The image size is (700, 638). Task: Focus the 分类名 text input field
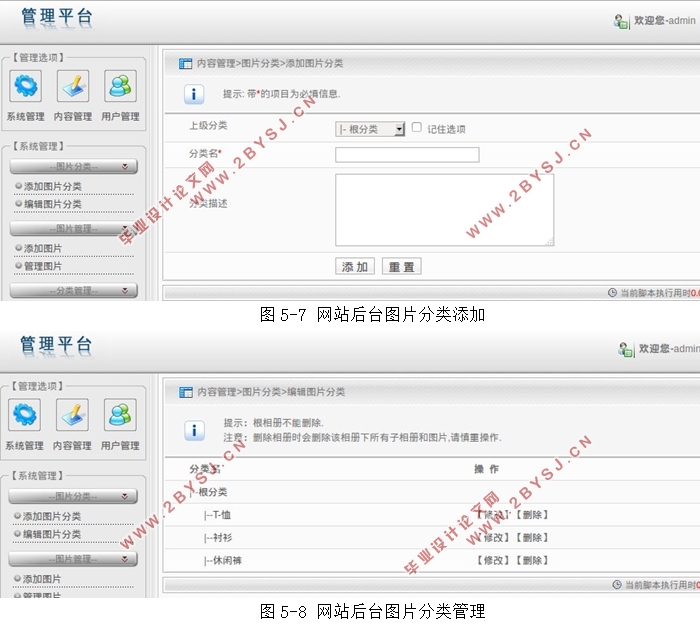click(407, 155)
